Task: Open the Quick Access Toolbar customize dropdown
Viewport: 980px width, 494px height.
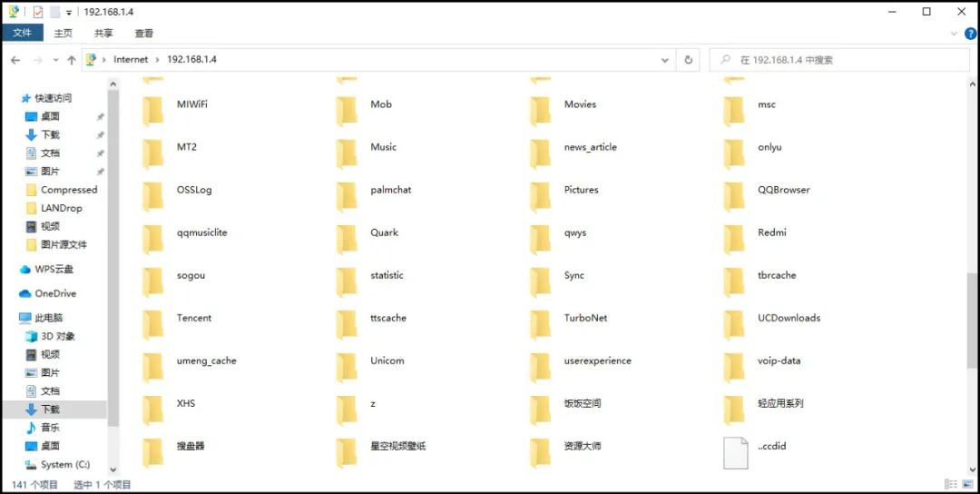Action: point(69,12)
